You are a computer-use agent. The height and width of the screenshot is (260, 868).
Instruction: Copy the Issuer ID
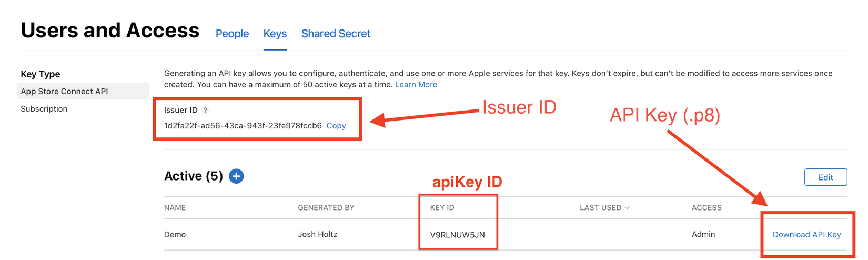tap(336, 126)
